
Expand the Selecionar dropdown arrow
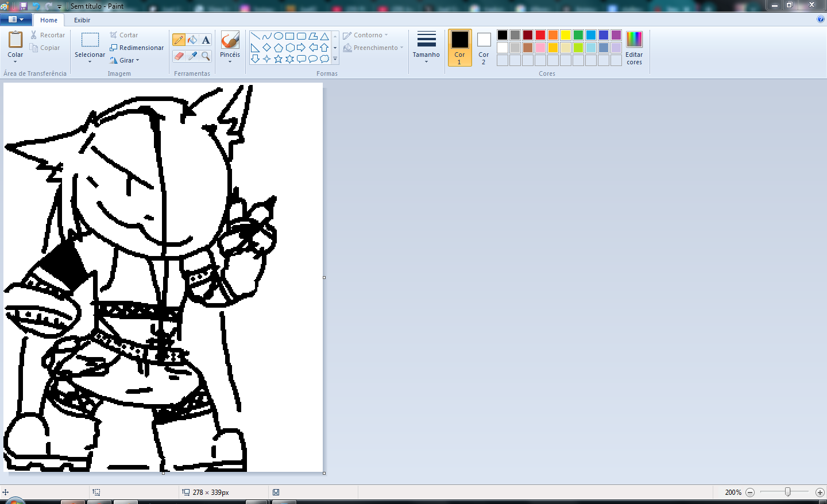coord(90,61)
